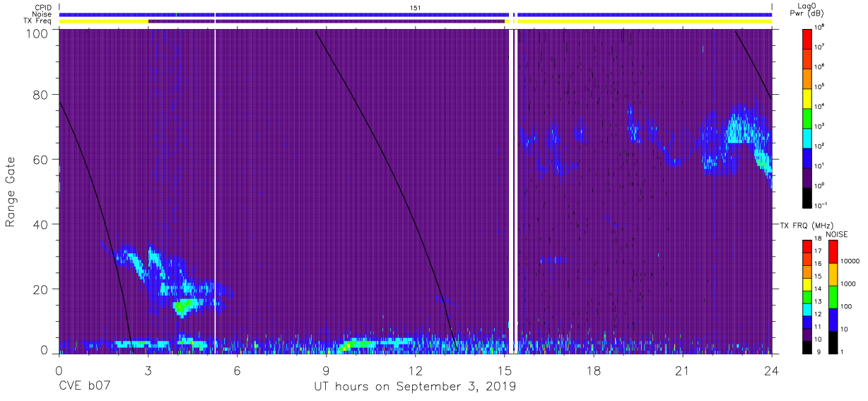Click the first yellow segment of the TX Freq bar
Image resolution: width=868 pixels, height=401 pixels.
coord(103,21)
